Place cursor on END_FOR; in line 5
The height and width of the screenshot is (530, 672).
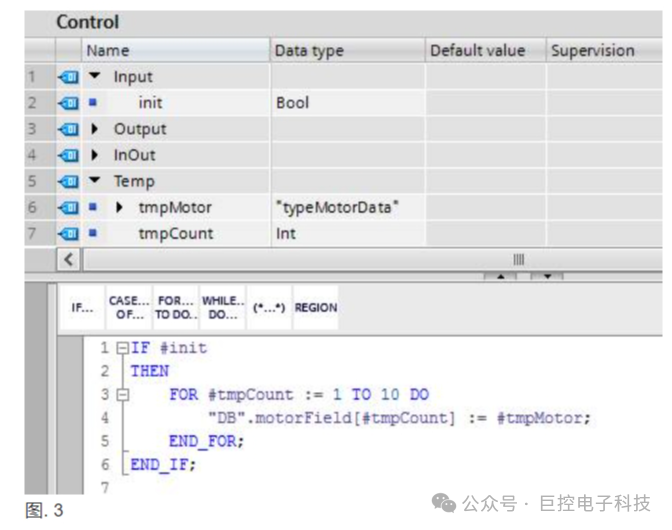207,441
